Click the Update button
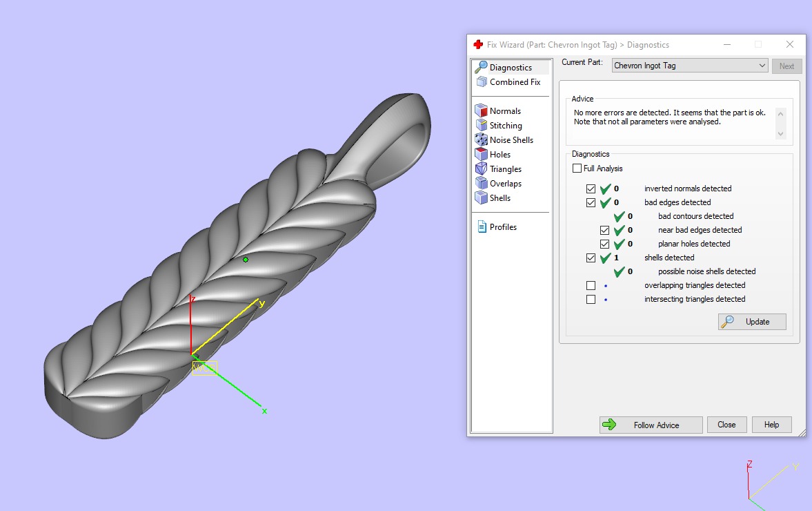 (x=752, y=321)
